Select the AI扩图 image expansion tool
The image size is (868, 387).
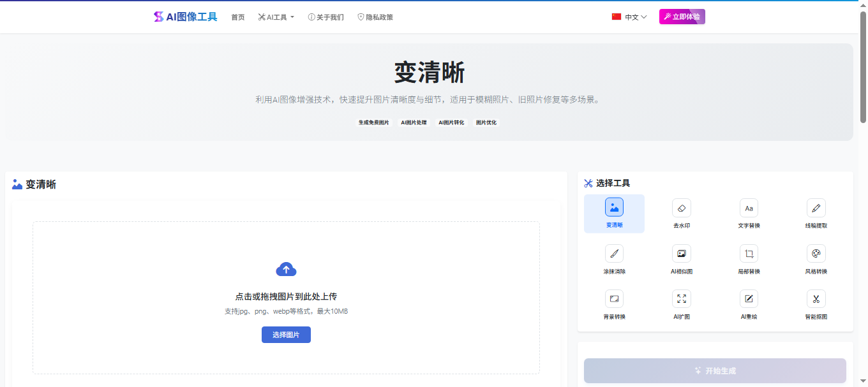[x=681, y=304]
